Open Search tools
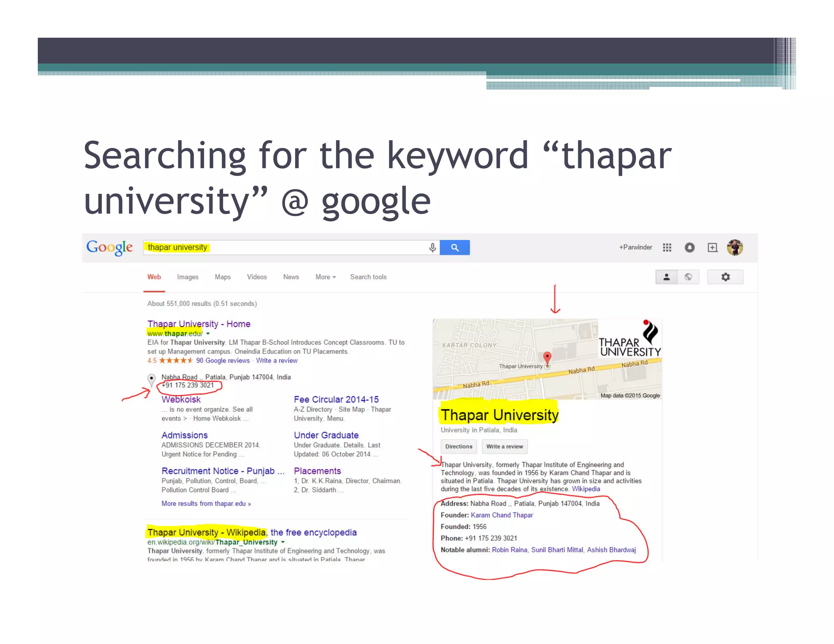834x644 pixels. (368, 277)
